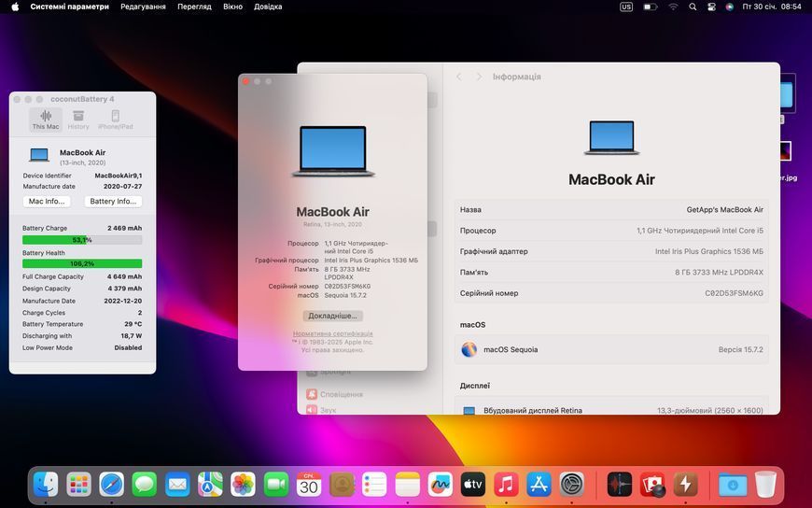This screenshot has width=812, height=508.
Task: Click Full Charge Capacity 4 649 mAh value
Action: [x=124, y=276]
